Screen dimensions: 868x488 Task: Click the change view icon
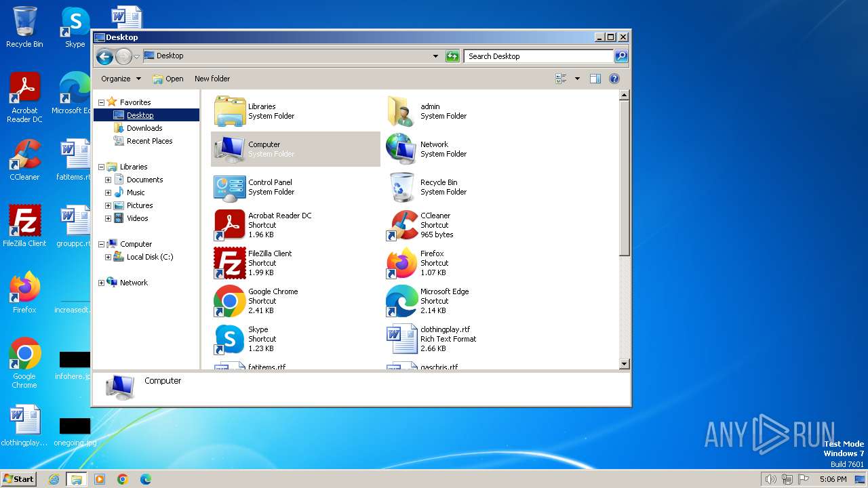561,79
